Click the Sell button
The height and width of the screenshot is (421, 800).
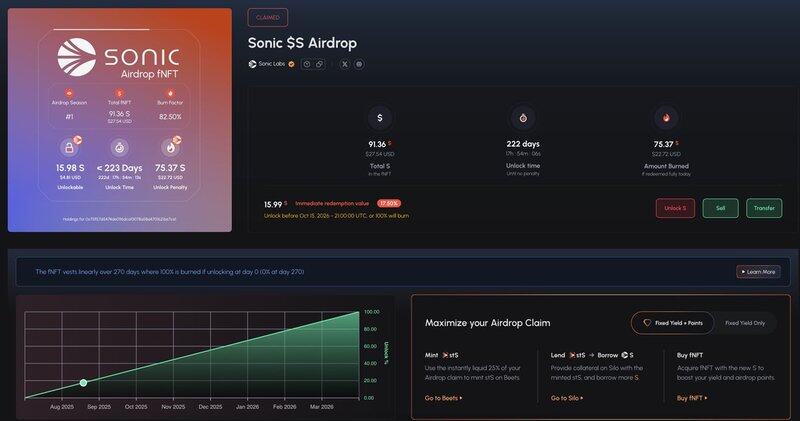[720, 208]
